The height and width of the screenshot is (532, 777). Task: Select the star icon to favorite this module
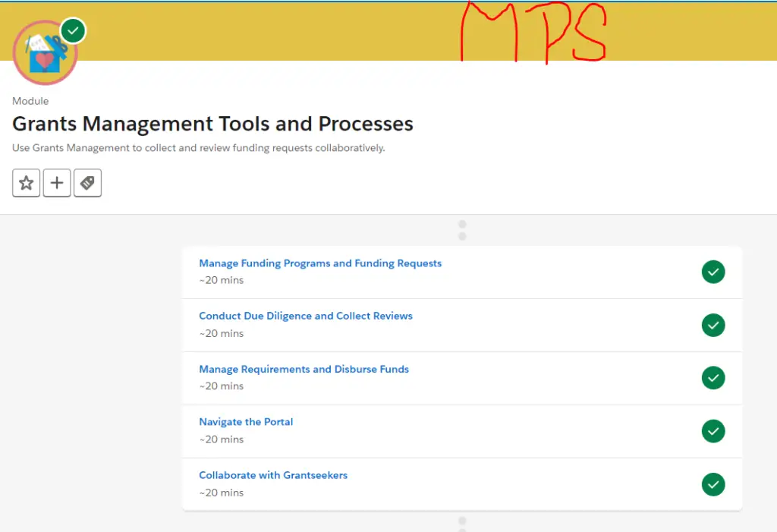tap(26, 182)
